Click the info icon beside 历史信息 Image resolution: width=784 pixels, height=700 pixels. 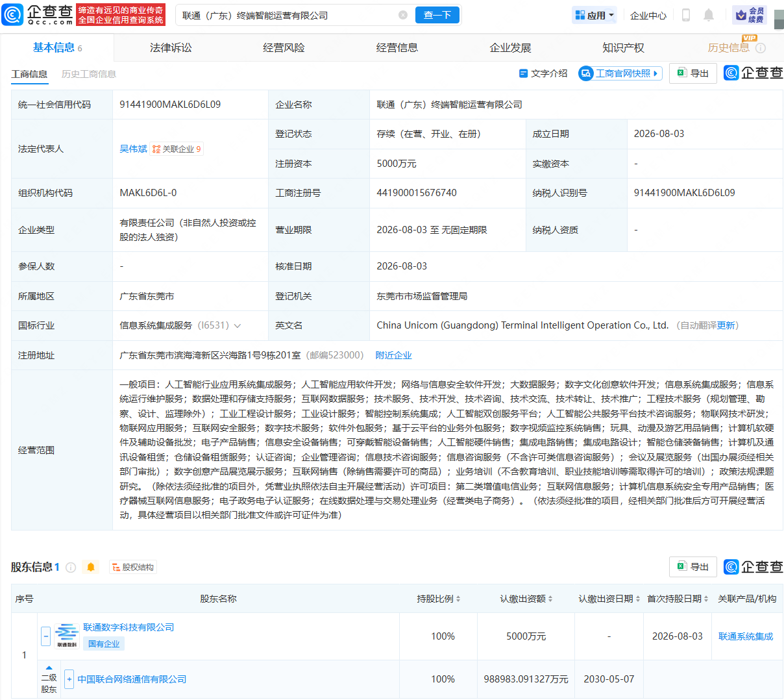(761, 48)
